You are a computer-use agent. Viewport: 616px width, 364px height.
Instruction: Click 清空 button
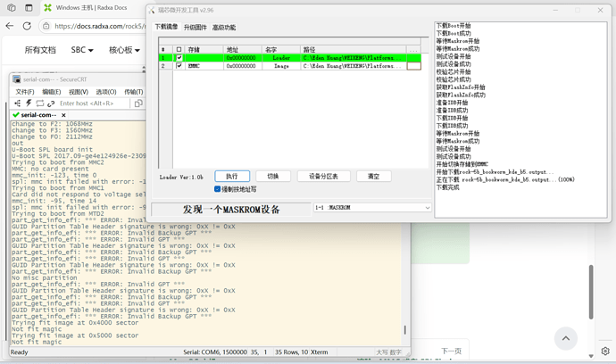pos(373,177)
